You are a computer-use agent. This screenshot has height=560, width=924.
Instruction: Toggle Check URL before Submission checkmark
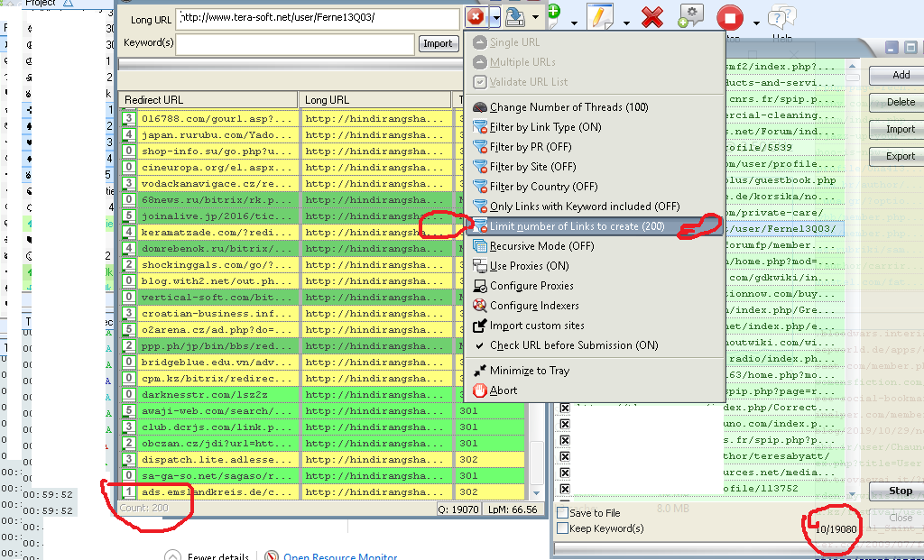click(x=480, y=345)
